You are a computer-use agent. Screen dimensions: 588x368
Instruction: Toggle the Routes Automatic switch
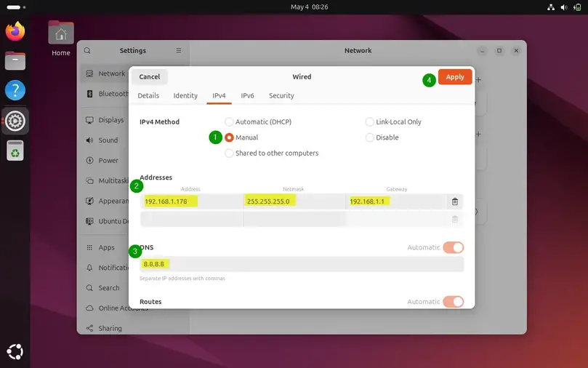(x=453, y=302)
